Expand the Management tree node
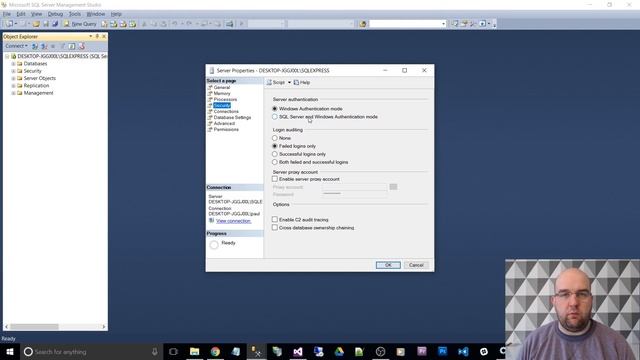Screen dimensions: 640x360 point(13,93)
